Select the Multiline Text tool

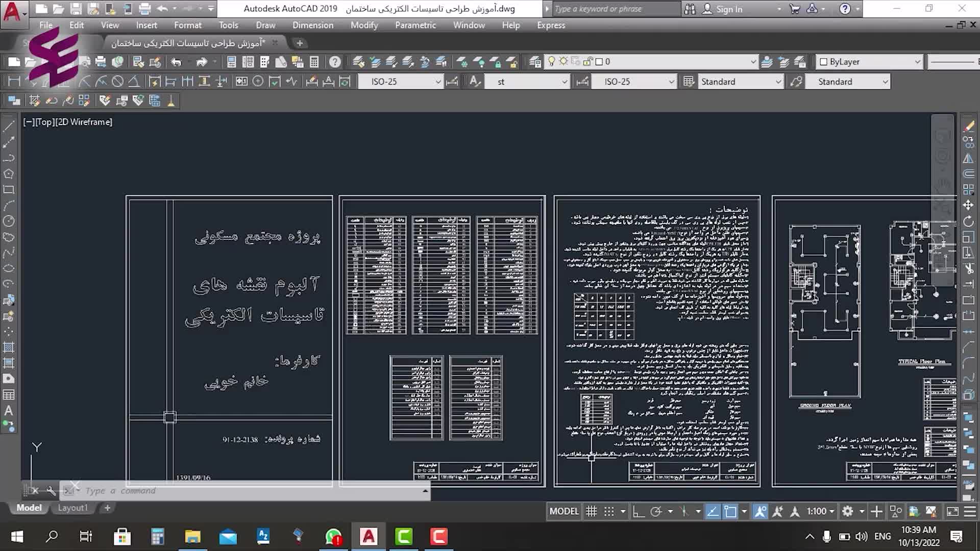pyautogui.click(x=9, y=411)
